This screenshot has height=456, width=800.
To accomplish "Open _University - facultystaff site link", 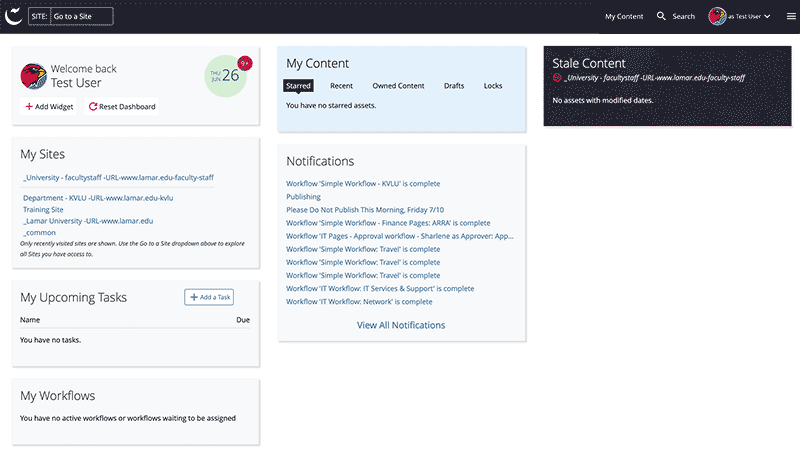I will pyautogui.click(x=118, y=178).
